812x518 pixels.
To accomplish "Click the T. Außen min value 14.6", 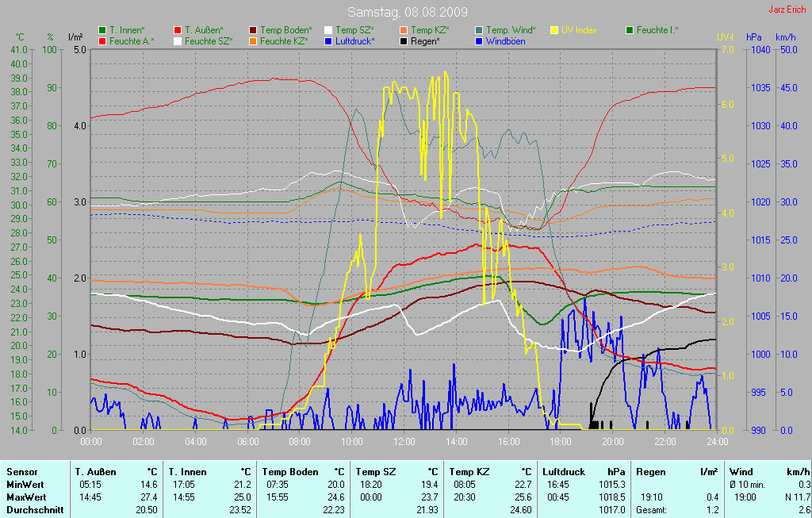I will [x=149, y=485].
